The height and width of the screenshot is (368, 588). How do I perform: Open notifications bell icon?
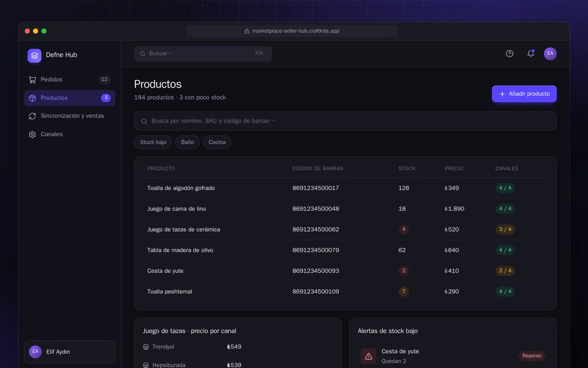531,53
